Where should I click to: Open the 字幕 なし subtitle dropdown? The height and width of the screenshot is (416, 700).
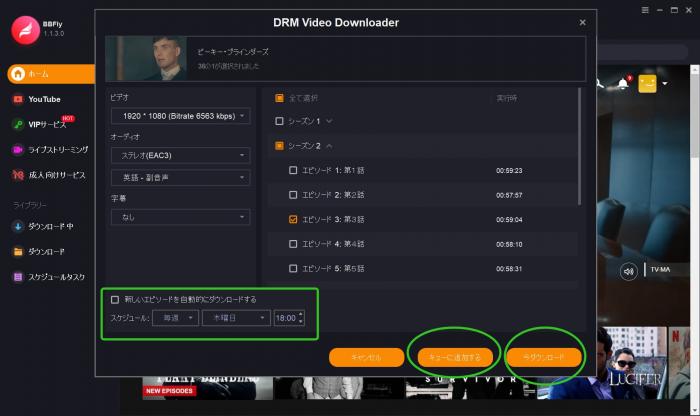point(180,217)
